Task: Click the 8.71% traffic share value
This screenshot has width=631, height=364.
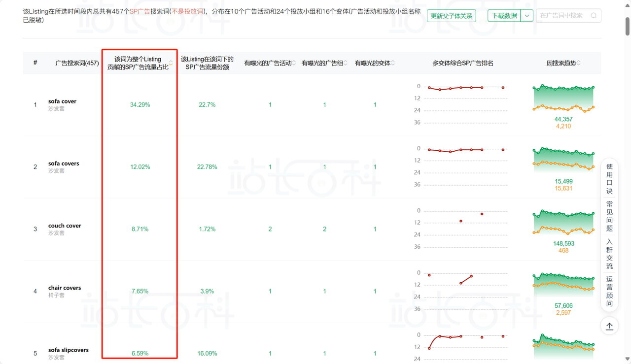Action: pyautogui.click(x=140, y=229)
